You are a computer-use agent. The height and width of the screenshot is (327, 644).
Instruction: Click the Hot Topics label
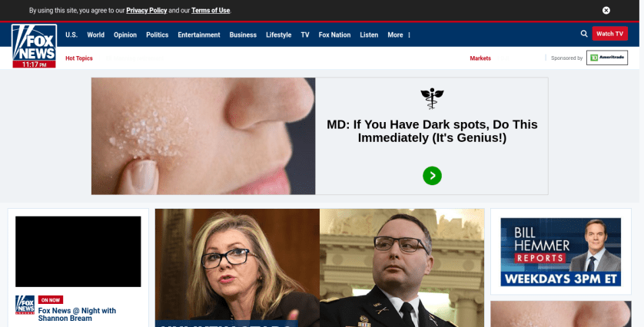pyautogui.click(x=79, y=58)
